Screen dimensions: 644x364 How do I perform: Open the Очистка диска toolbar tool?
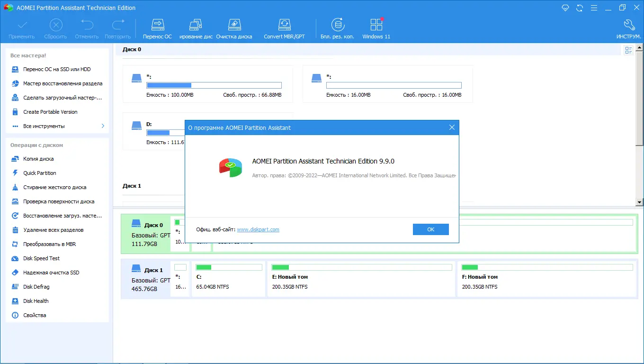click(x=234, y=29)
